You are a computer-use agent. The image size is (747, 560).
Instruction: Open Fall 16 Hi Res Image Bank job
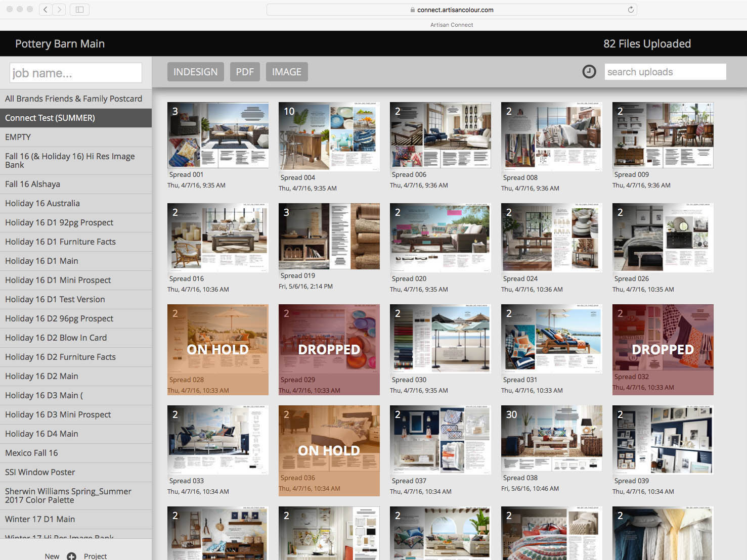[x=76, y=161]
